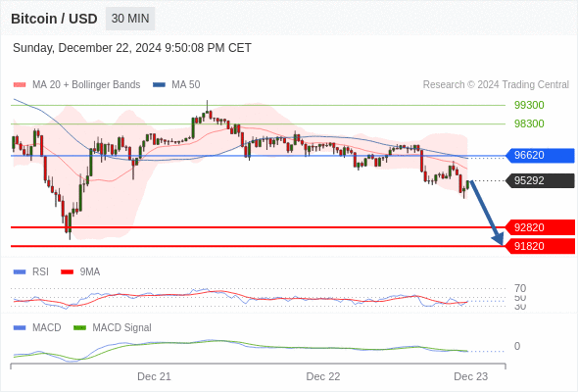Screen dimensions: 578x392
Task: Open the Research Trading Central copyright text
Action: click(496, 85)
